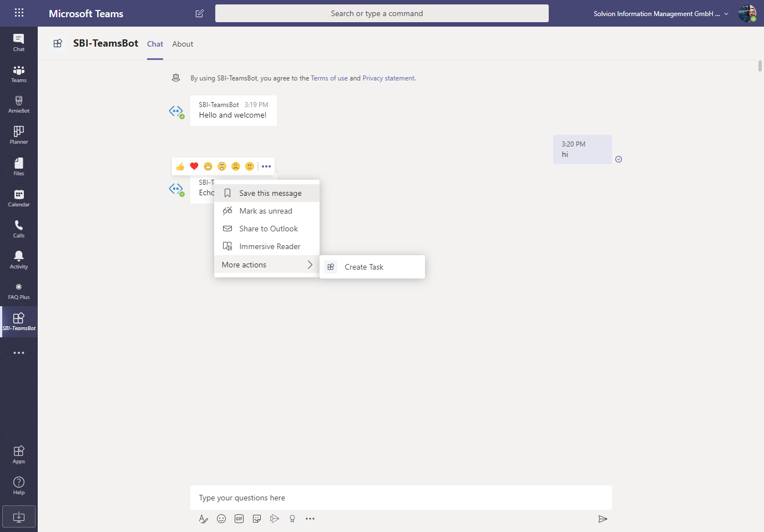Open the app launcher waffle icon
The image size is (764, 532).
(x=19, y=13)
